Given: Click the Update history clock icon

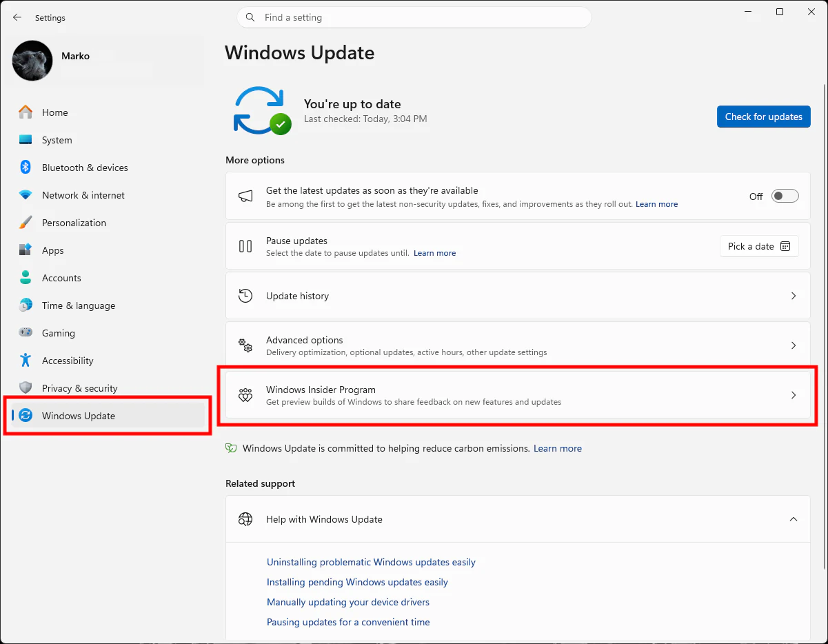Looking at the screenshot, I should [x=245, y=296].
